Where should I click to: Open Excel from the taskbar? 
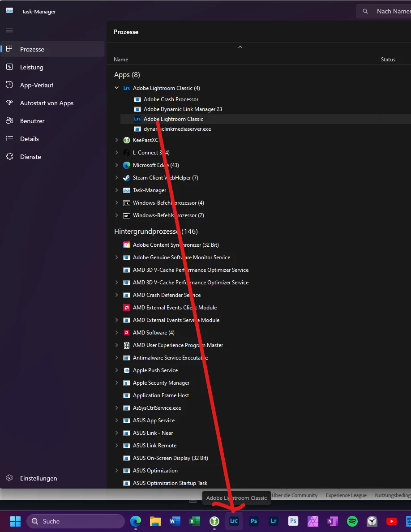(195, 521)
